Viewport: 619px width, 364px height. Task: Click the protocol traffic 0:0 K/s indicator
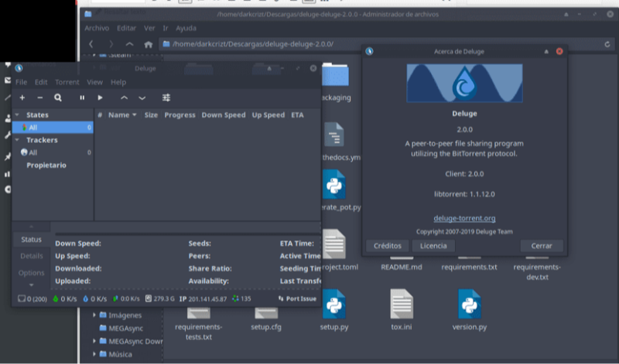pyautogui.click(x=126, y=299)
